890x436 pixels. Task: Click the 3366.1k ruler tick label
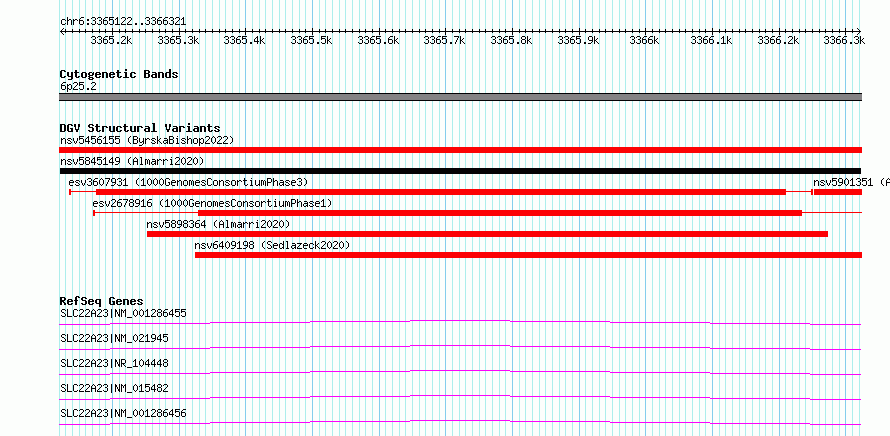coord(711,40)
